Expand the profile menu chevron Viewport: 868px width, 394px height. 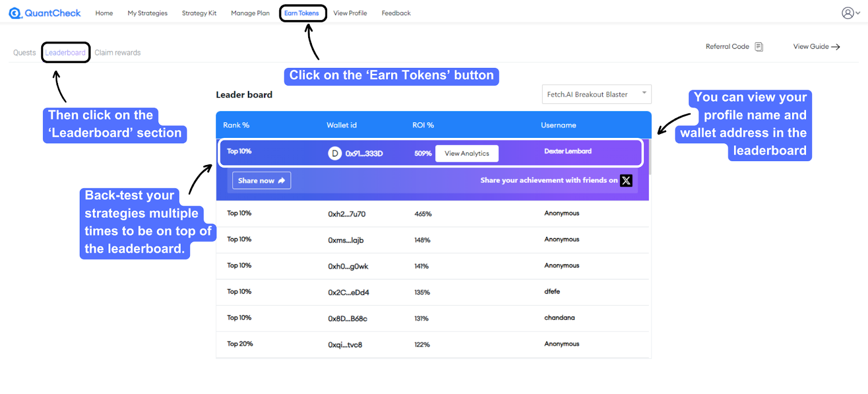(x=858, y=13)
